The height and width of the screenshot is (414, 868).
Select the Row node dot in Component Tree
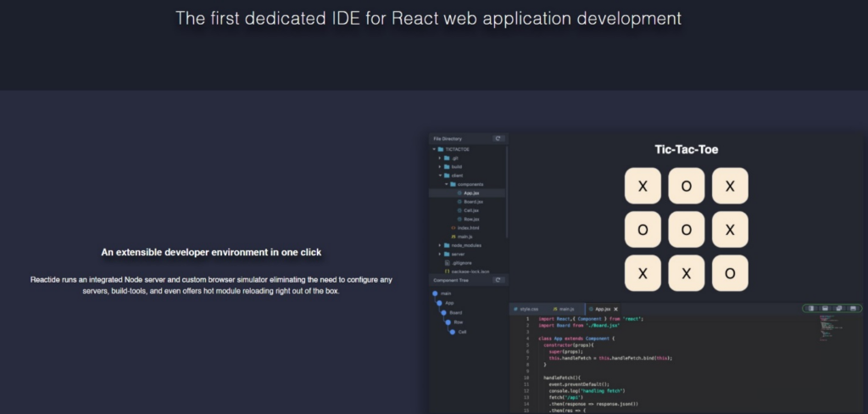click(x=448, y=322)
